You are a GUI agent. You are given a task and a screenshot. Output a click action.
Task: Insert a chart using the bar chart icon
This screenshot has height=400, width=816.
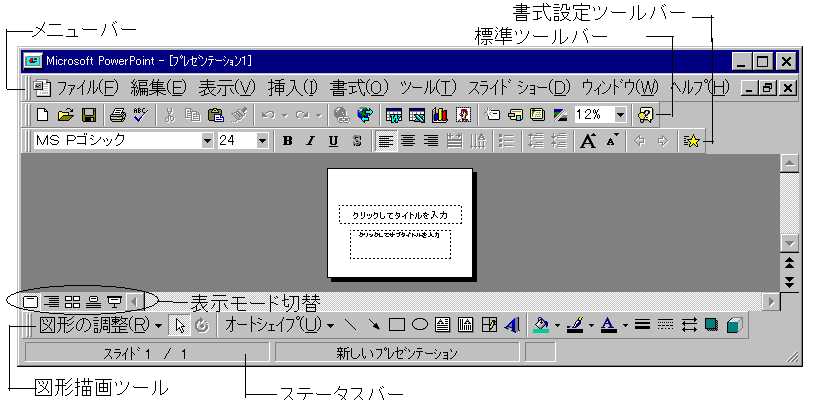(439, 115)
